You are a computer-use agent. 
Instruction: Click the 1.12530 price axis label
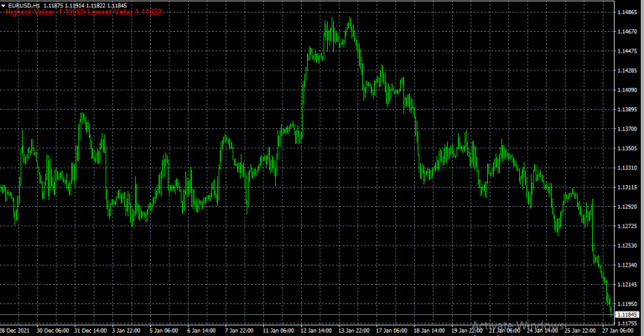(627, 246)
